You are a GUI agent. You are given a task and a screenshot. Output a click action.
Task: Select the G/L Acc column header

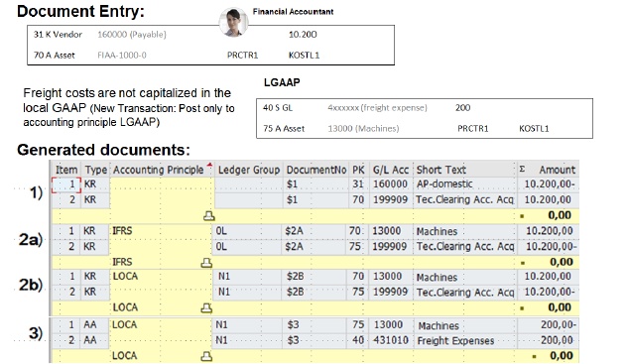(390, 170)
